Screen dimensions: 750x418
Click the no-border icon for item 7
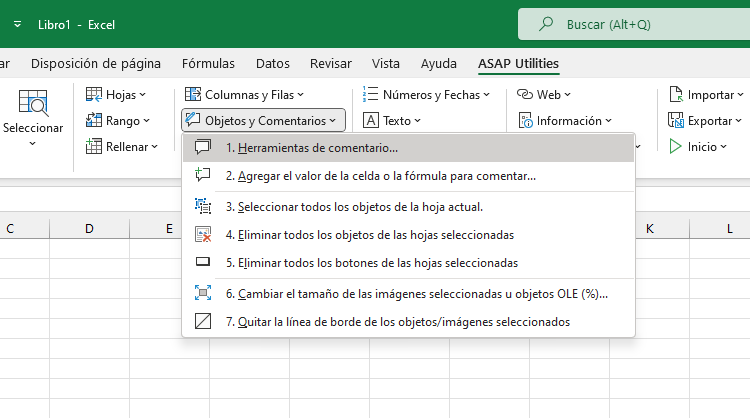(203, 321)
